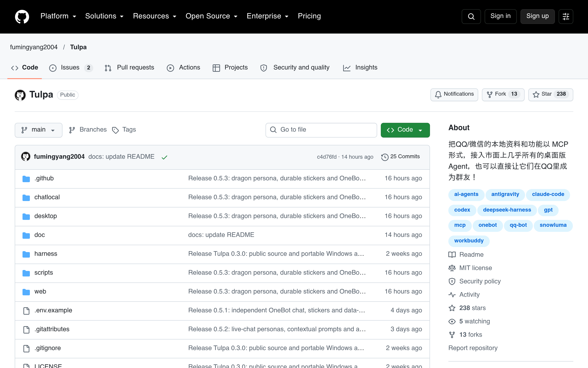Click the .gitignore file icon
The width and height of the screenshot is (588, 368).
point(26,348)
